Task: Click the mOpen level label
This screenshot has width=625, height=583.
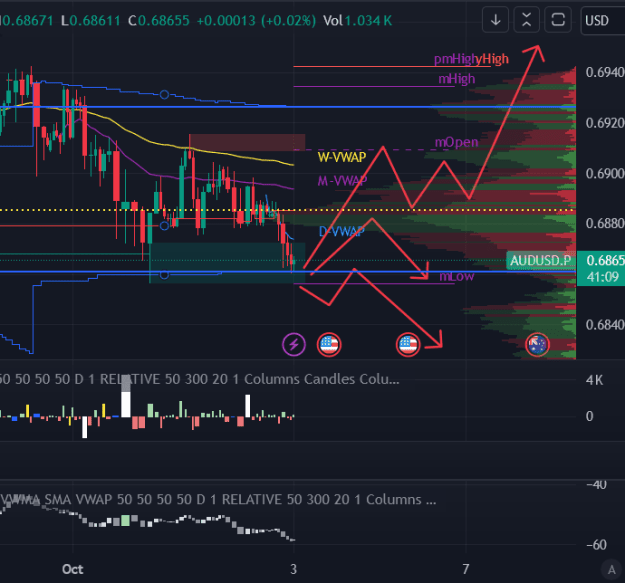Action: tap(456, 142)
